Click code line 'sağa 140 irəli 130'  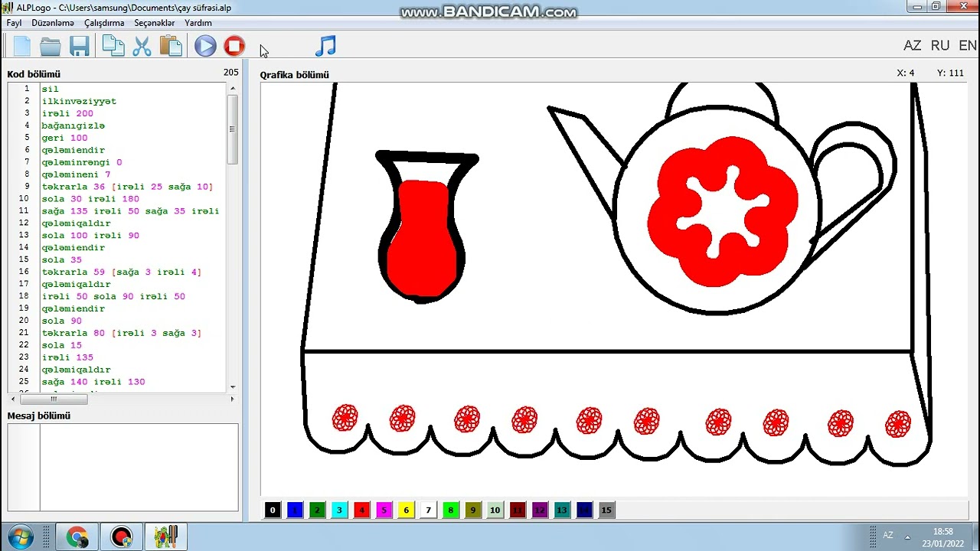(x=93, y=382)
